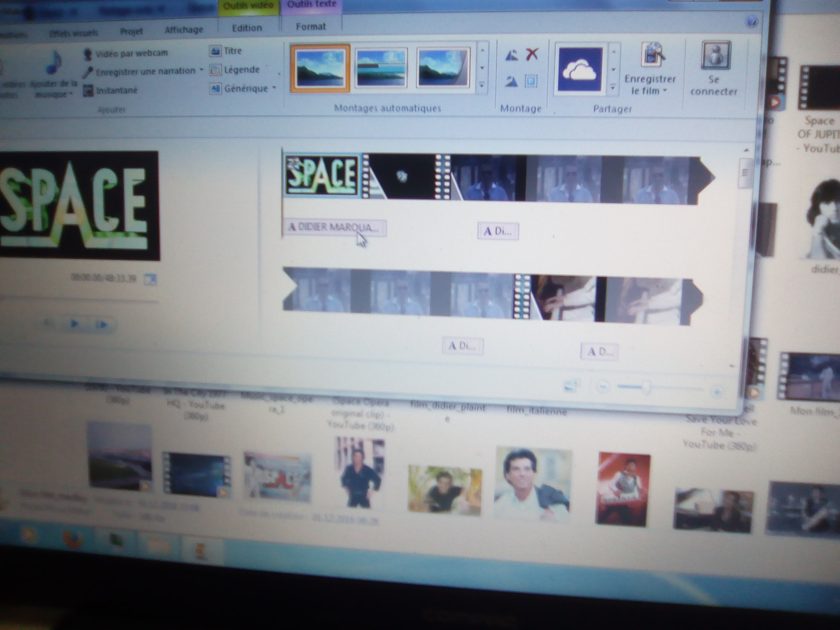This screenshot has height=630, width=840.
Task: Show next row of Montages automatiques themes
Action: pyautogui.click(x=482, y=68)
